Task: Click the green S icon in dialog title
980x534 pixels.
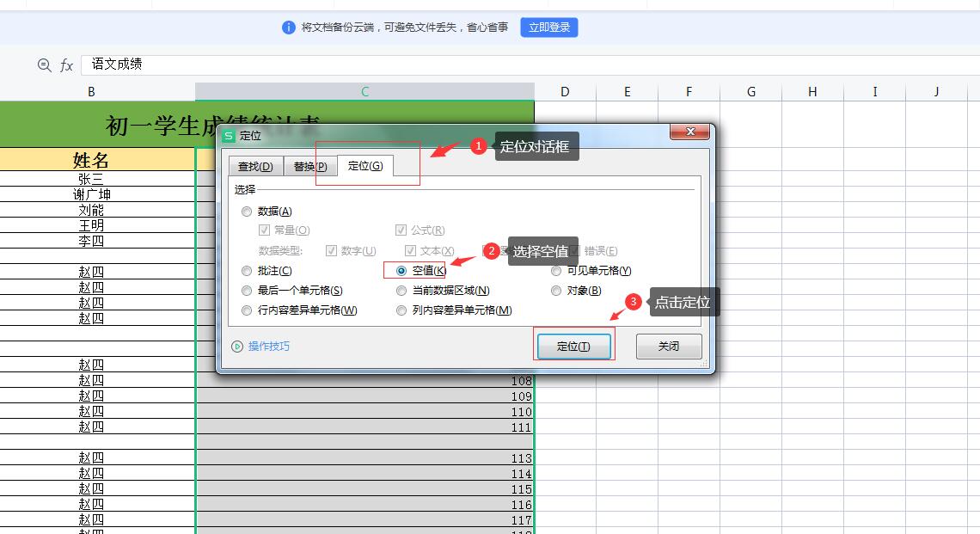Action: 230,136
